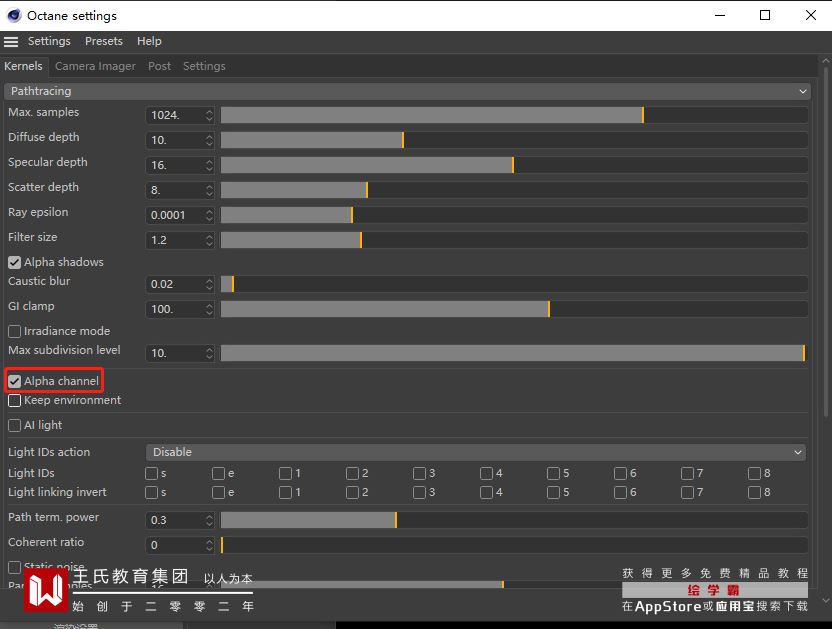Click the Diffuse depth slider

[514, 140]
